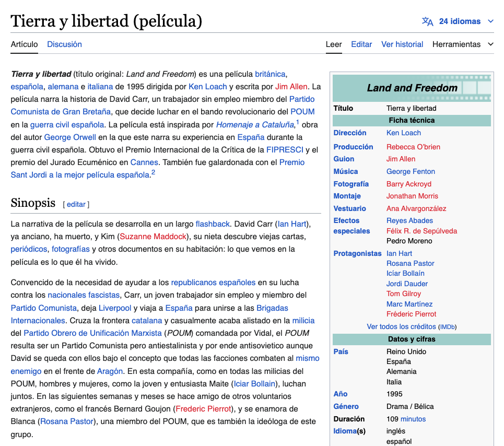The image size is (504, 446).
Task: Click footnote reference 1 after Homenaje a Cataluña
Action: 298,122
